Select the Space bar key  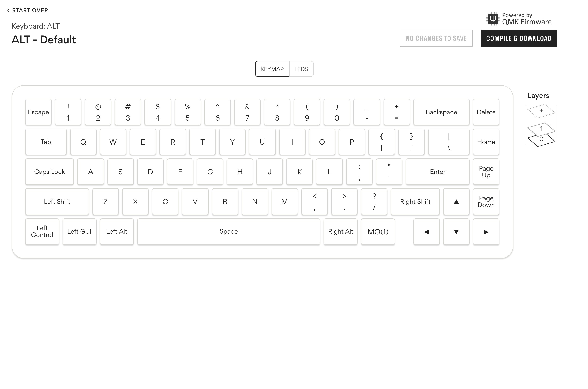pyautogui.click(x=229, y=232)
